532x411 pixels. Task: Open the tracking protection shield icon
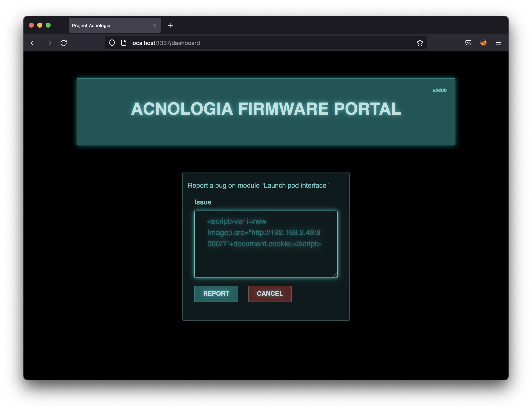point(112,43)
